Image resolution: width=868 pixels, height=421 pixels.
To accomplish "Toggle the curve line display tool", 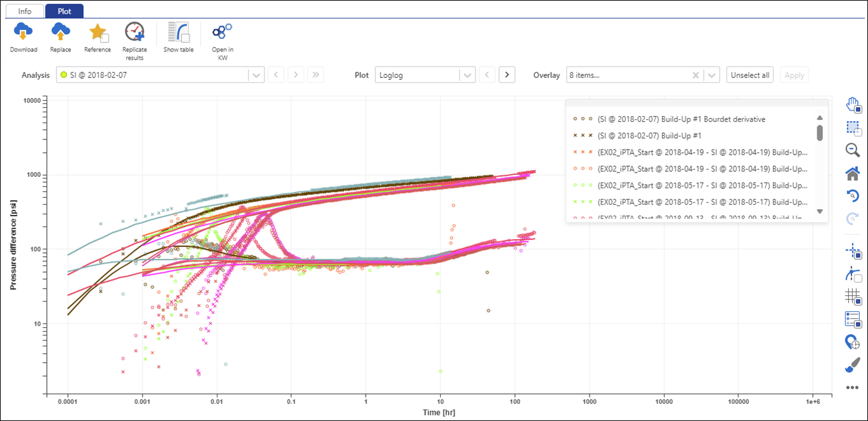I will pyautogui.click(x=853, y=274).
